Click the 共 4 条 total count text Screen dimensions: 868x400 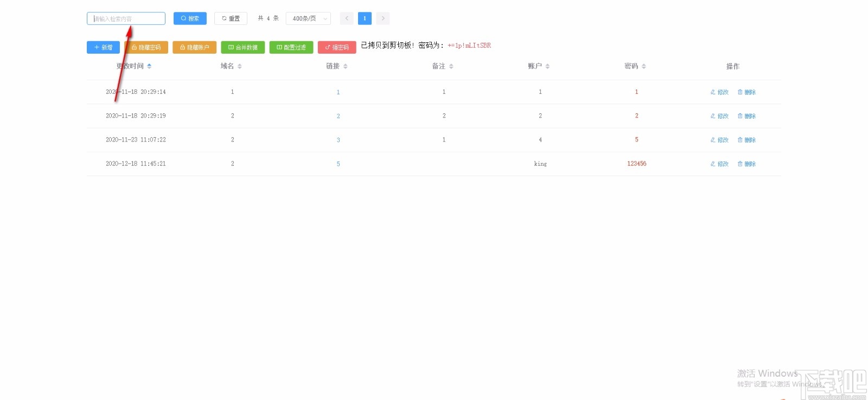268,18
